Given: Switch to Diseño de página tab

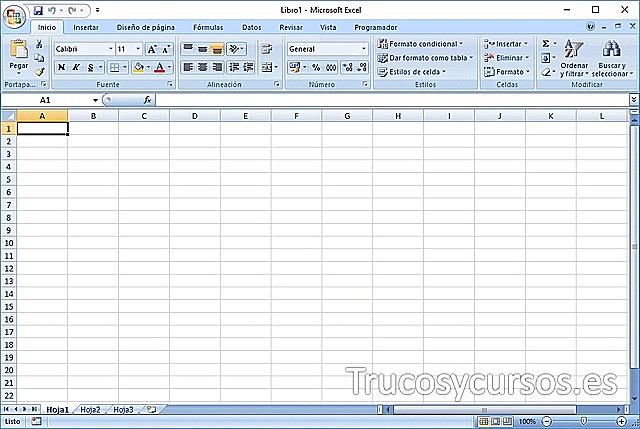Looking at the screenshot, I should pyautogui.click(x=145, y=27).
